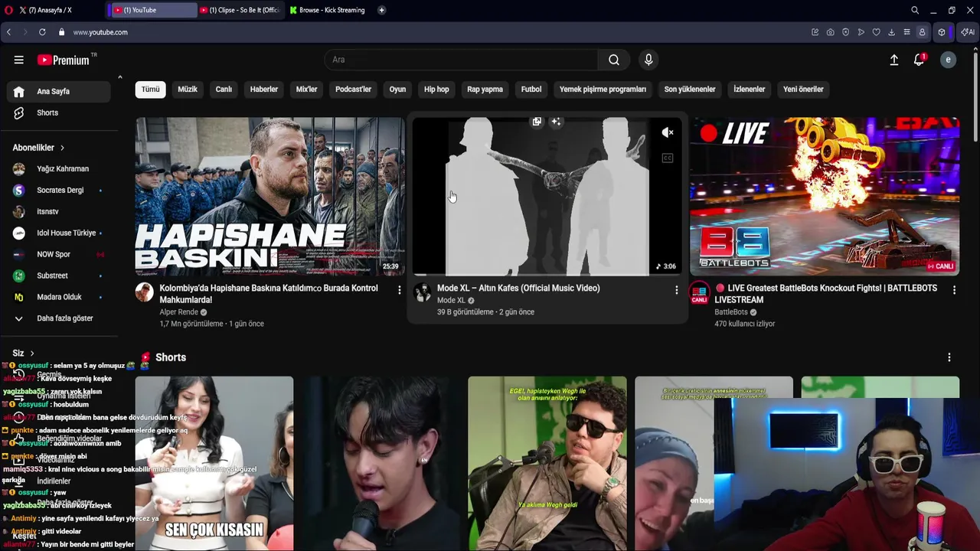Select the Oyun filter chip
980x551 pixels.
pos(397,90)
